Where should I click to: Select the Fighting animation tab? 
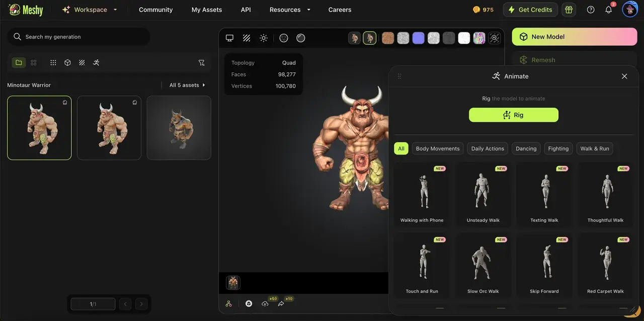(x=558, y=148)
